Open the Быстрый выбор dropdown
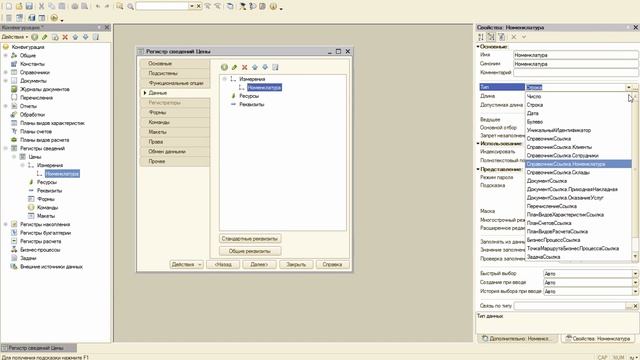Image resolution: width=640 pixels, height=360 pixels. click(x=635, y=273)
